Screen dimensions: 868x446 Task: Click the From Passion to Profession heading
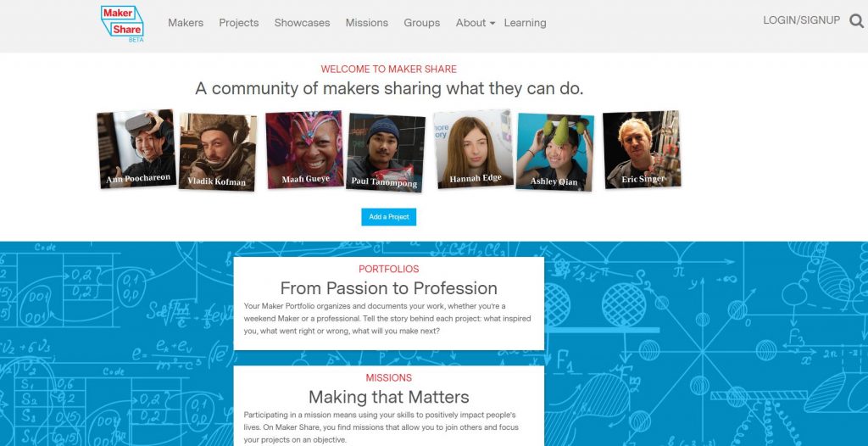(388, 288)
